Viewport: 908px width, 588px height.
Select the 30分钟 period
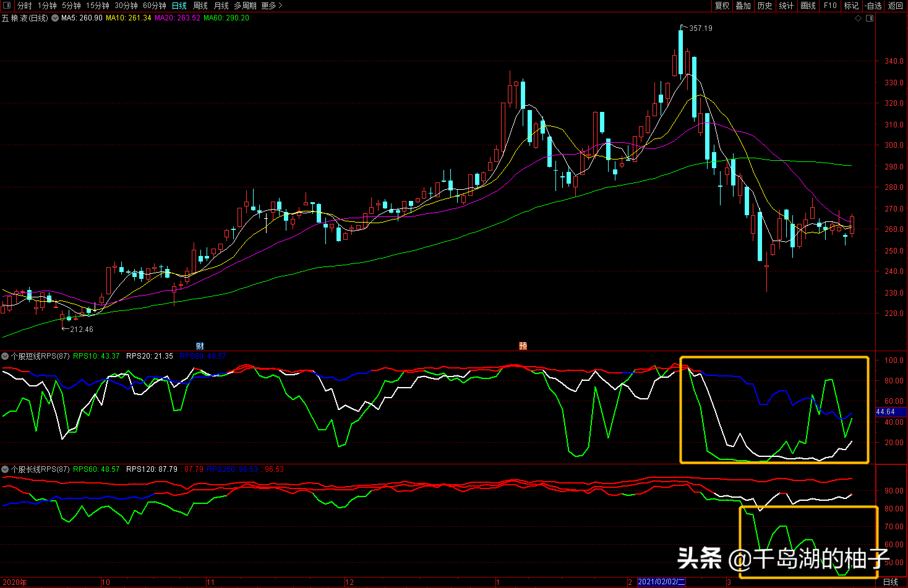(x=126, y=6)
